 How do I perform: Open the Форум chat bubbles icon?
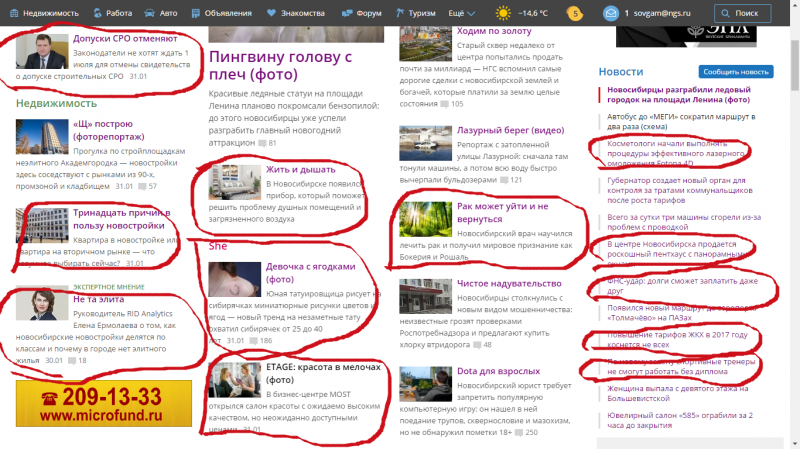pos(345,14)
